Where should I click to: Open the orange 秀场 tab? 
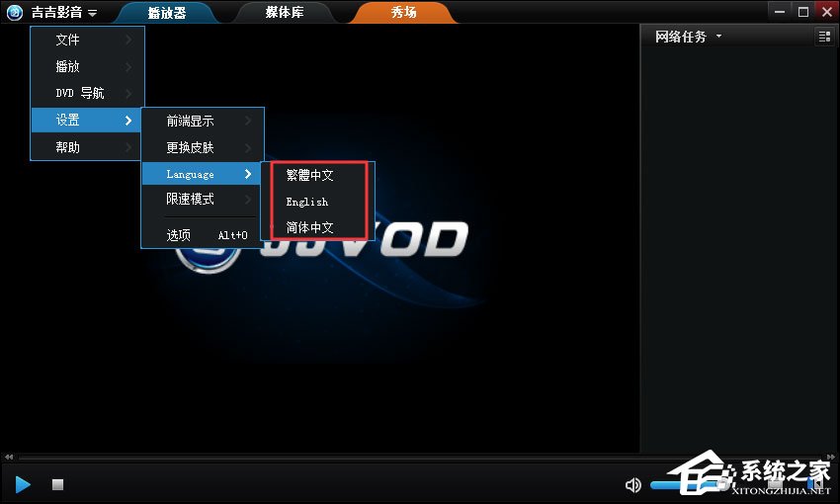[x=403, y=12]
